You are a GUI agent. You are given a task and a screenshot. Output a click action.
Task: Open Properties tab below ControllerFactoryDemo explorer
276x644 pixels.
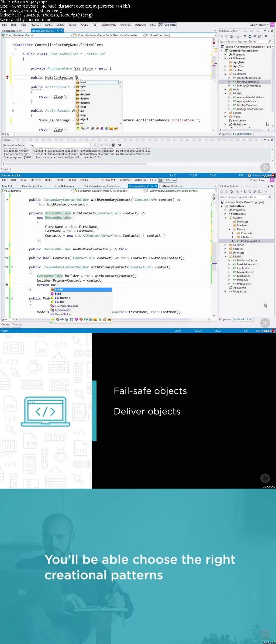225,134
